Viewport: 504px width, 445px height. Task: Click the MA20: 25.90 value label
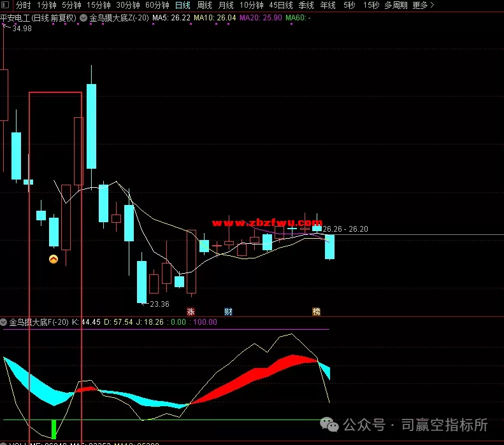pyautogui.click(x=261, y=18)
